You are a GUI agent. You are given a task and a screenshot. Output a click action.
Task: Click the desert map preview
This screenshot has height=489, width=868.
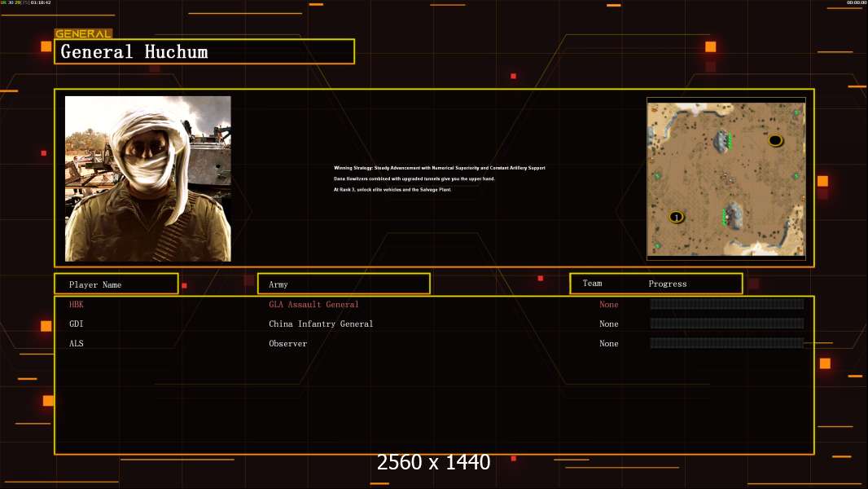coord(726,178)
